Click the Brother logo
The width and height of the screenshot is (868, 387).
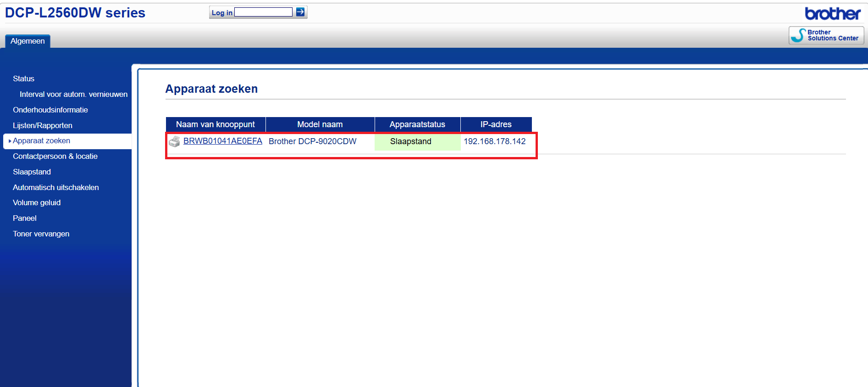pos(833,13)
